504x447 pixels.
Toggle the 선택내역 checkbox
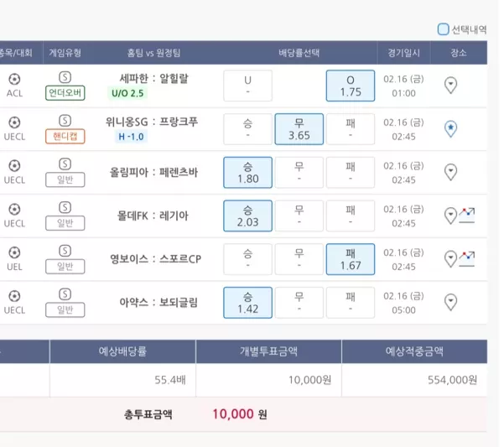tap(443, 29)
